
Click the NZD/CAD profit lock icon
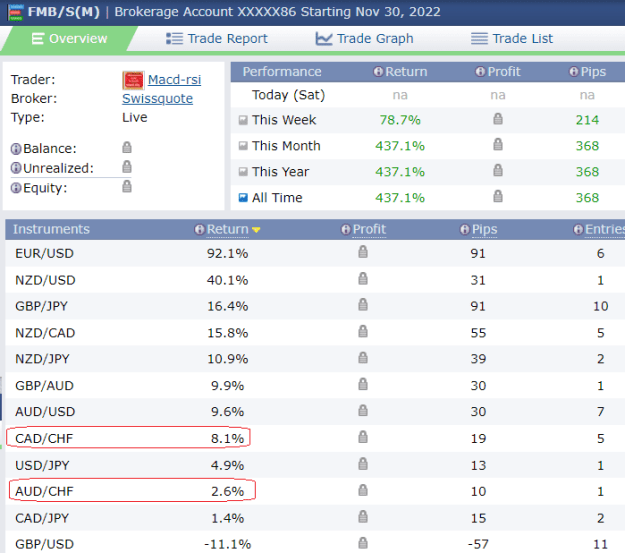[363, 331]
